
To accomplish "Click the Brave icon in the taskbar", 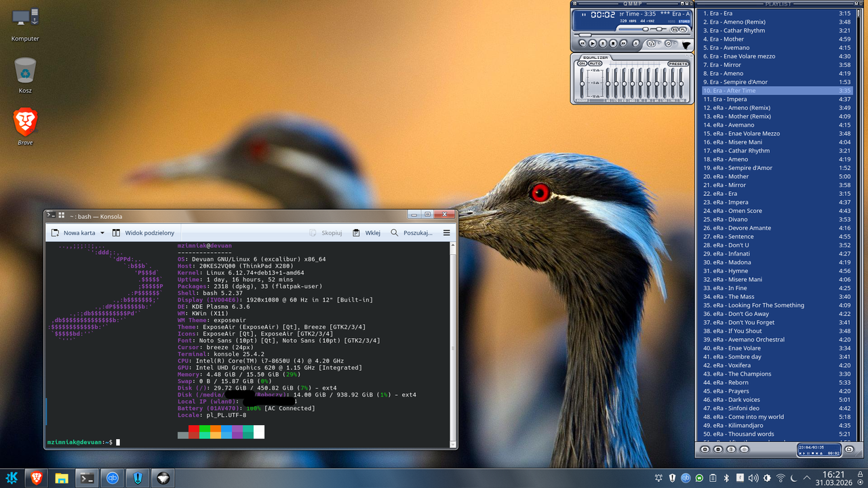I will (36, 478).
